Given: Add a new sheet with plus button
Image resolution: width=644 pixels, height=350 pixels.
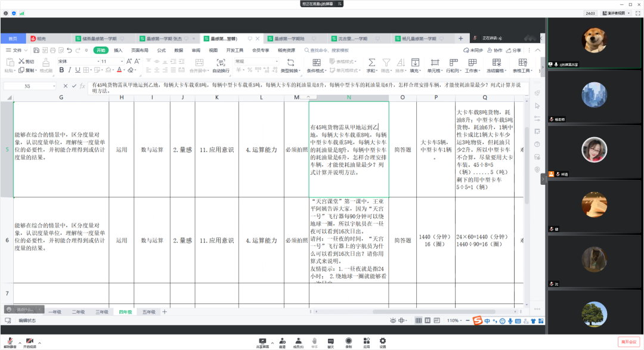Looking at the screenshot, I should click(x=165, y=312).
